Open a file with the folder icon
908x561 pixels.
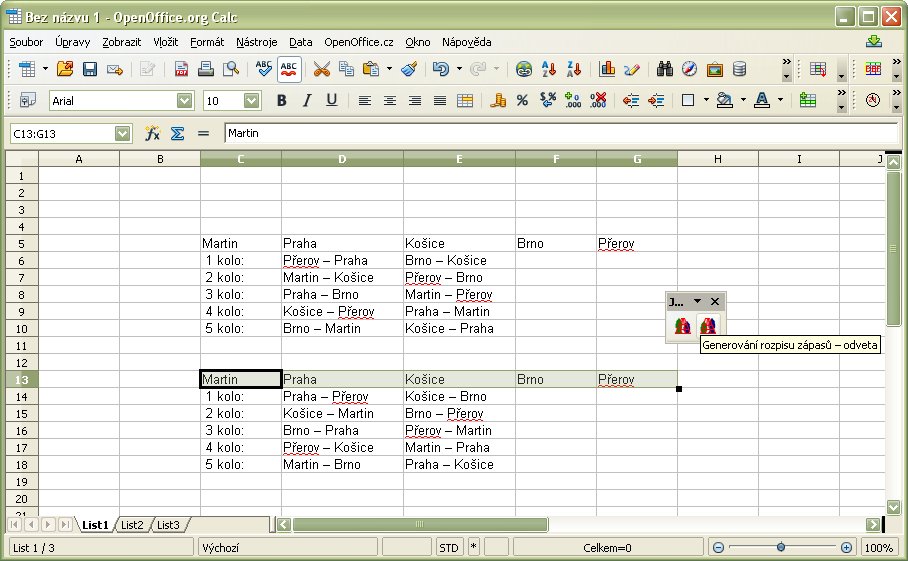click(x=65, y=69)
